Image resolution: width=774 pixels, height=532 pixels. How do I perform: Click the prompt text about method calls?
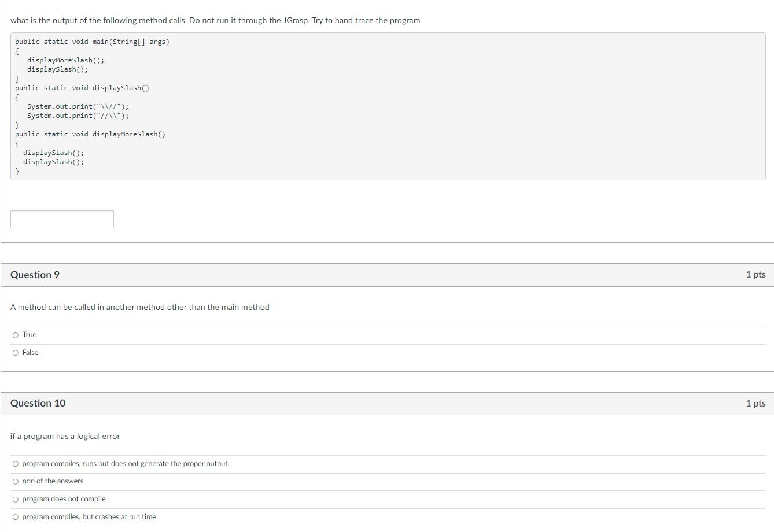pos(215,20)
